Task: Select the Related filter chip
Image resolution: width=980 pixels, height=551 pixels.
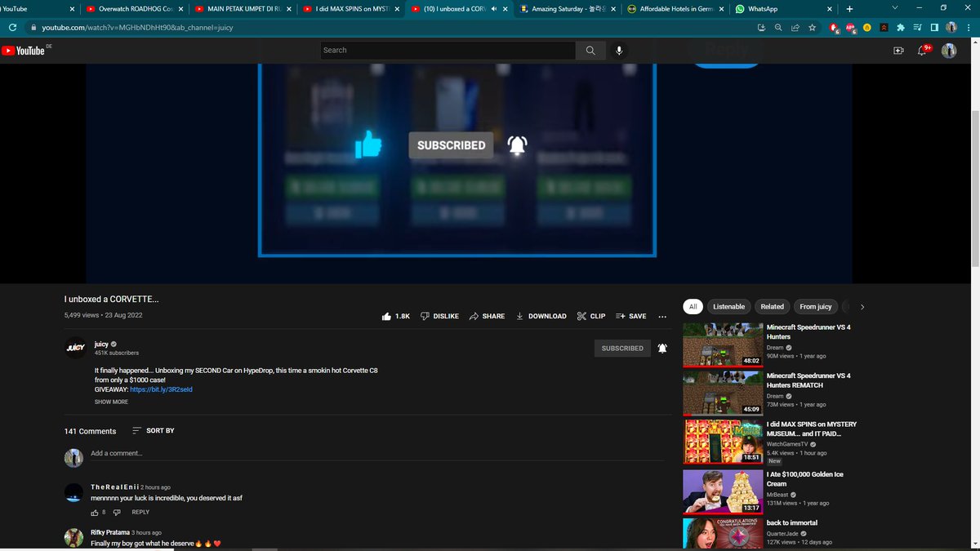Action: 772,307
